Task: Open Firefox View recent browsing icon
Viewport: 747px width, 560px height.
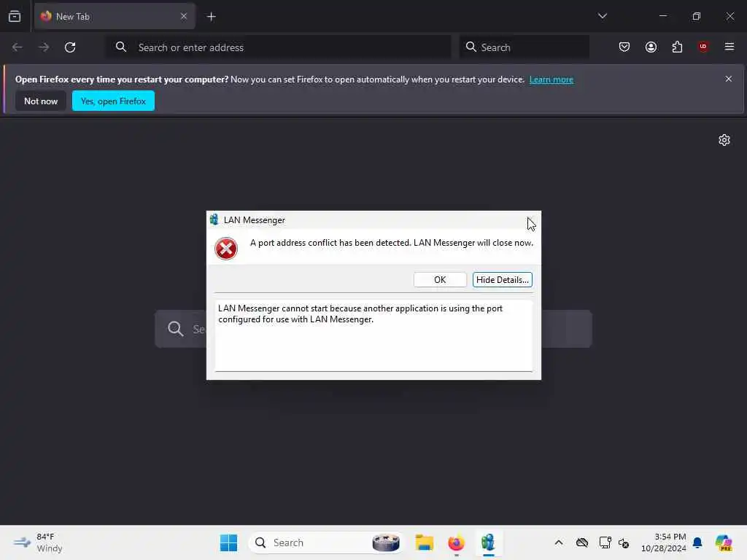Action: pos(15,17)
